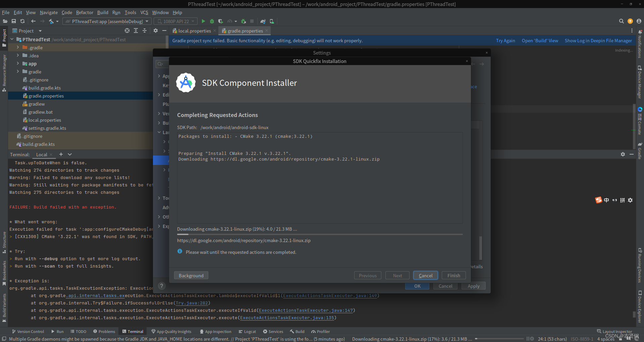The height and width of the screenshot is (342, 644).
Task: Open the Problems tool window tab
Action: (x=104, y=331)
